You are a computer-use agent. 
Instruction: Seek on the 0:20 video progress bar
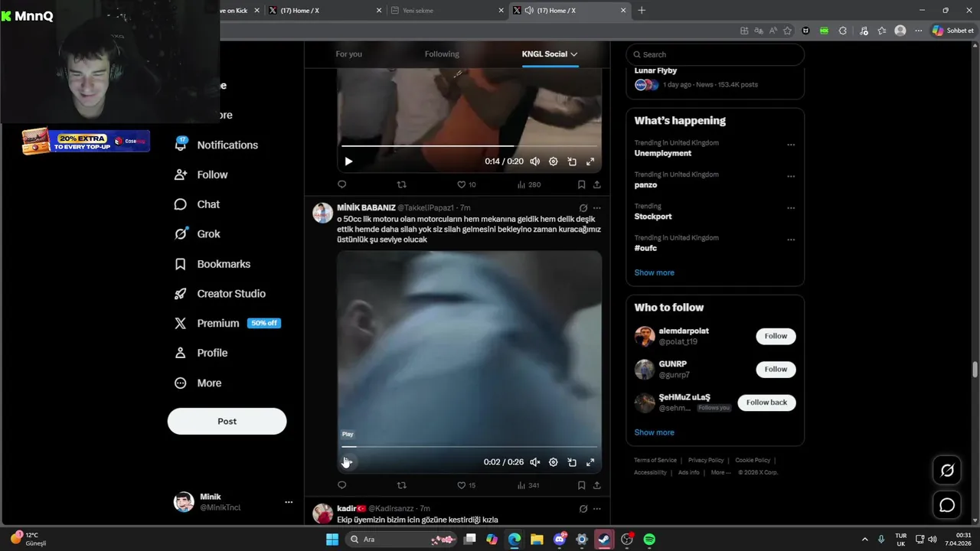tap(469, 145)
